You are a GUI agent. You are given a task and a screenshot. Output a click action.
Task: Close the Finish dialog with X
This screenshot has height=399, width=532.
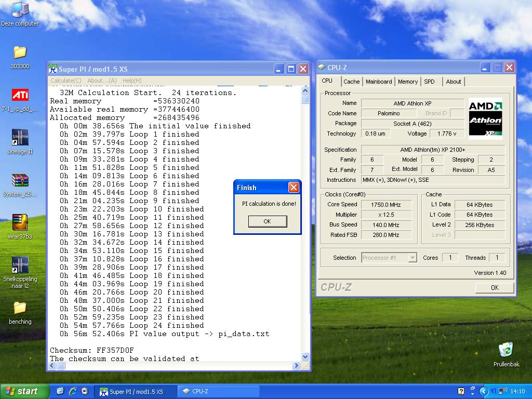(x=294, y=187)
